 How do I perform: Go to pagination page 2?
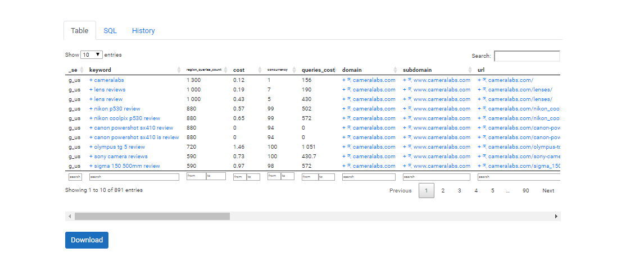point(443,191)
